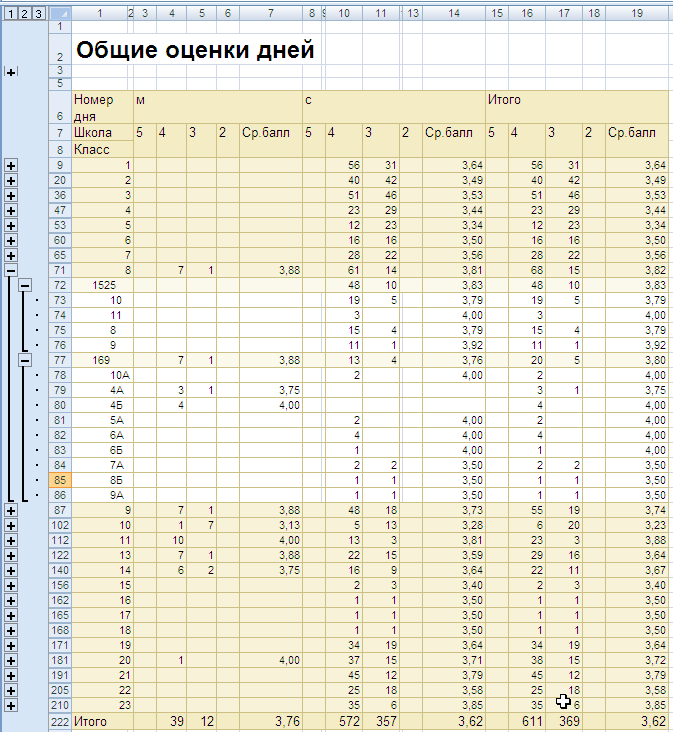
Task: Select column header 7
Action: [x=271, y=14]
